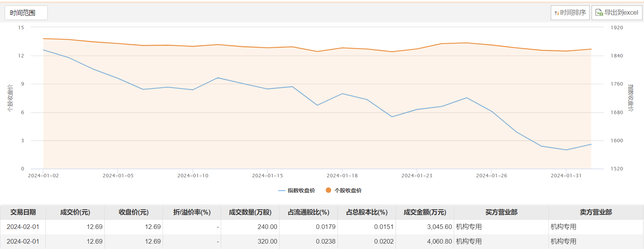Click the Excel file icon in the export button
This screenshot has width=644, height=249.
point(599,13)
